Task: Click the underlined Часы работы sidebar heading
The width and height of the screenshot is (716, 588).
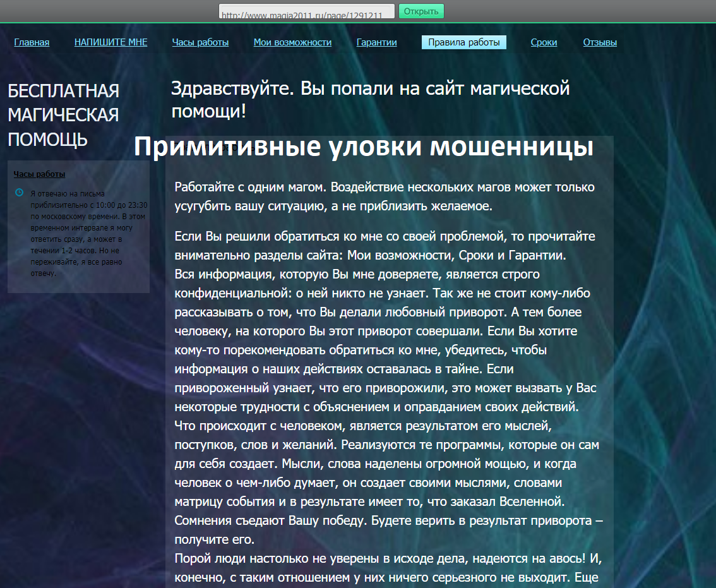Action: tap(39, 174)
